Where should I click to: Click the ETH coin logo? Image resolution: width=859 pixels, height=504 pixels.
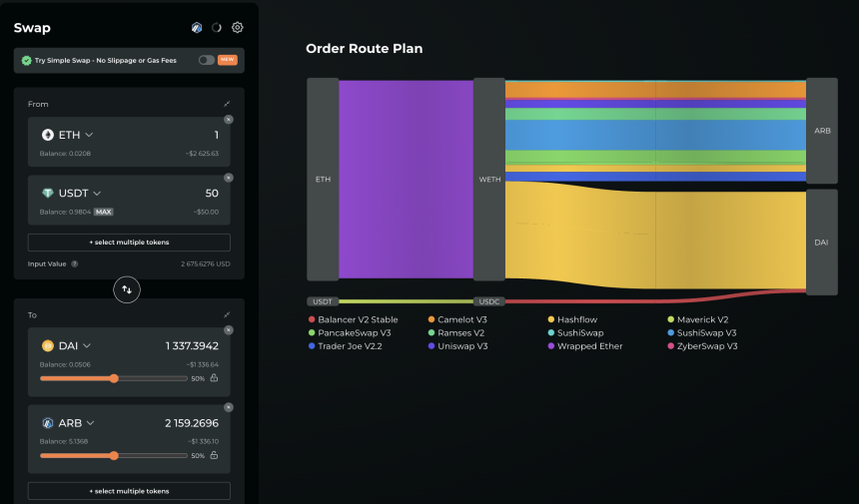(x=48, y=135)
